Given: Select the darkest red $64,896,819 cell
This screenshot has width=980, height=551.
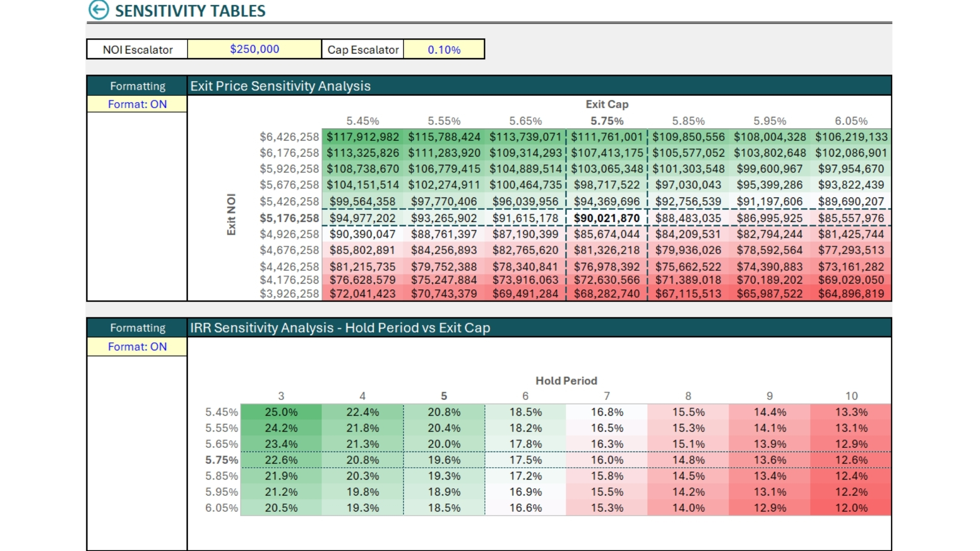Looking at the screenshot, I should coord(850,294).
